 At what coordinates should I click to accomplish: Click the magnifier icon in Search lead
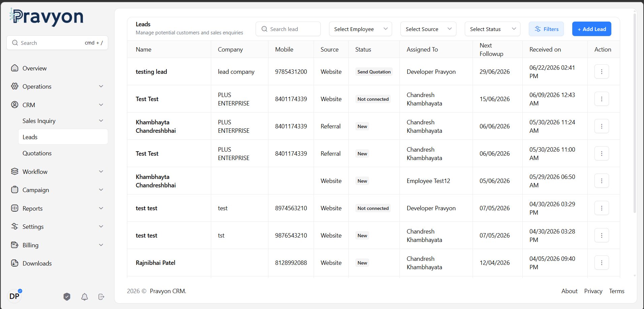264,29
